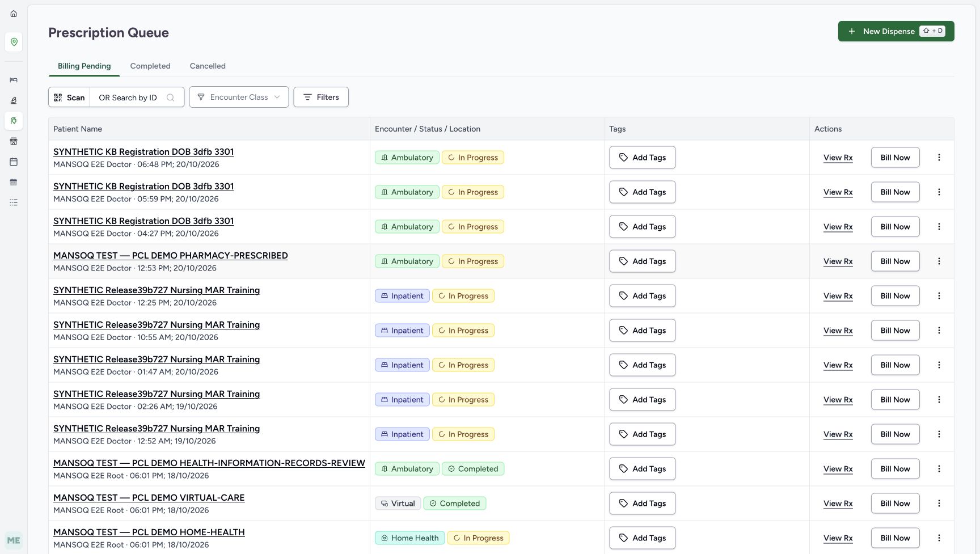
Task: Open the ME user avatar
Action: (x=14, y=540)
